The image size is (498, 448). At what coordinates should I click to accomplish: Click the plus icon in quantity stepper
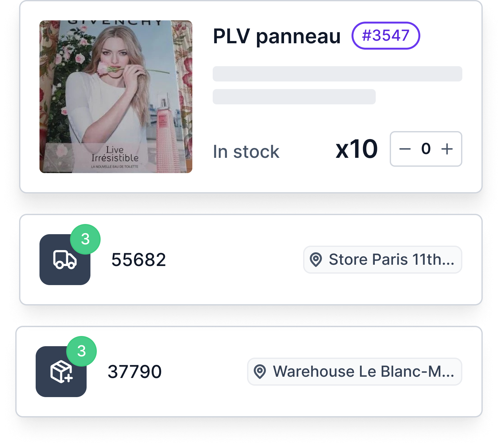tap(447, 149)
